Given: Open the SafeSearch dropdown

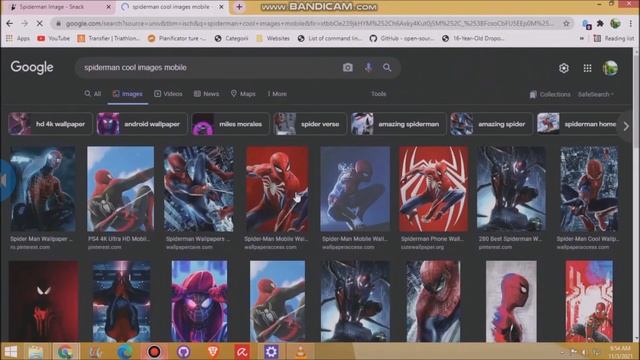Looking at the screenshot, I should point(596,94).
